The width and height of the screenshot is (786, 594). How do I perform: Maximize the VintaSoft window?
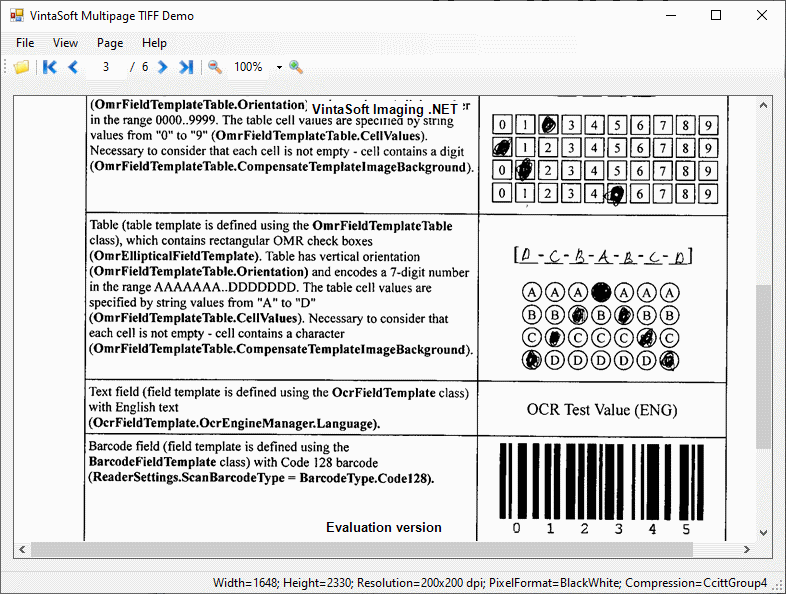point(716,16)
